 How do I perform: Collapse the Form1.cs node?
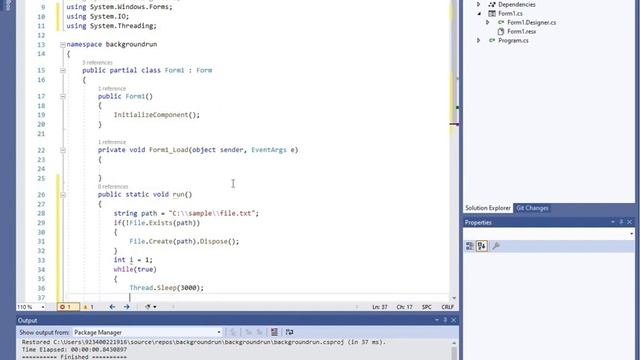click(479, 13)
